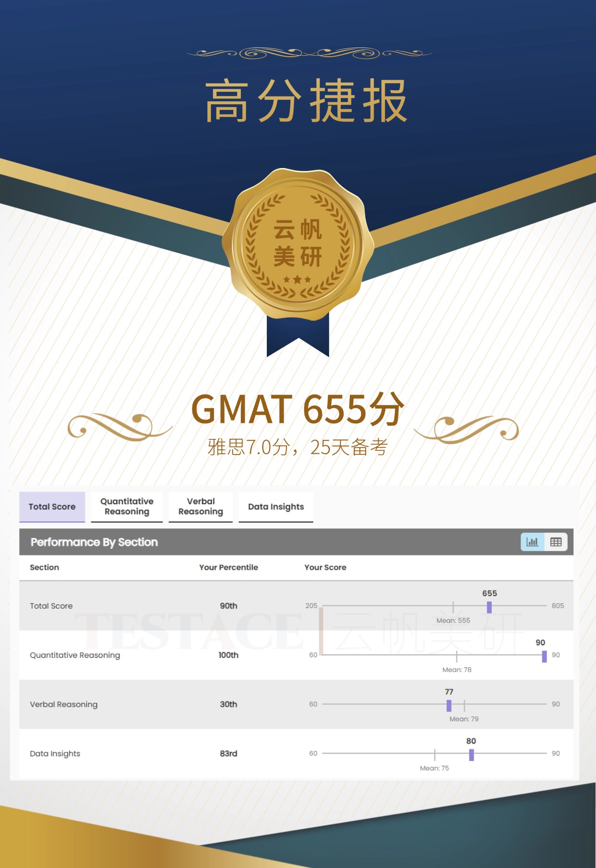Click the 高分捷报 title
The image size is (596, 868).
tap(306, 101)
